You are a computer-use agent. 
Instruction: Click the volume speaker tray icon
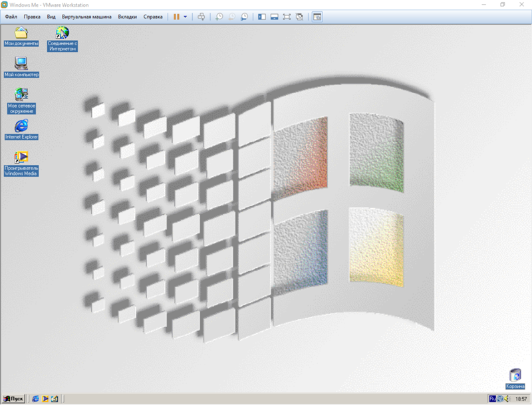[x=507, y=399]
